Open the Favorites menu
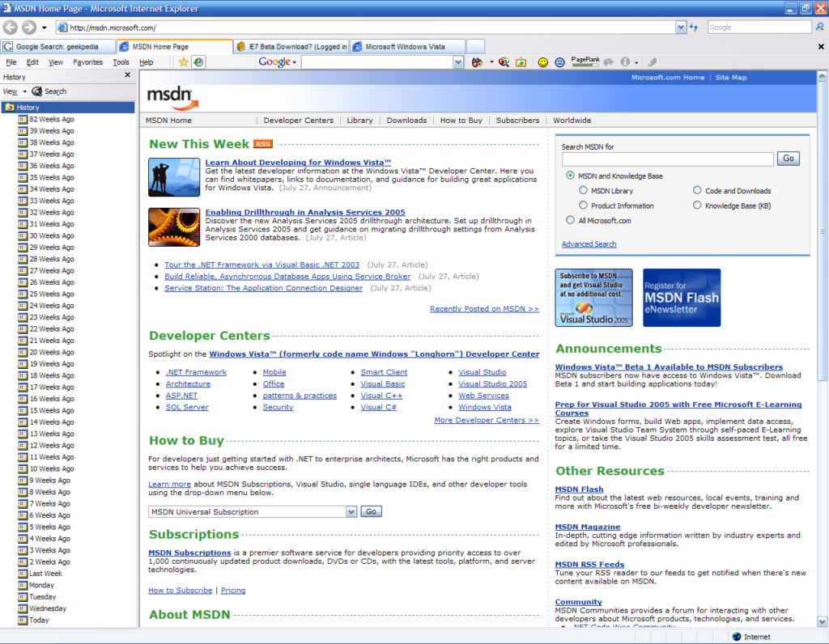The width and height of the screenshot is (829, 644). tap(87, 62)
